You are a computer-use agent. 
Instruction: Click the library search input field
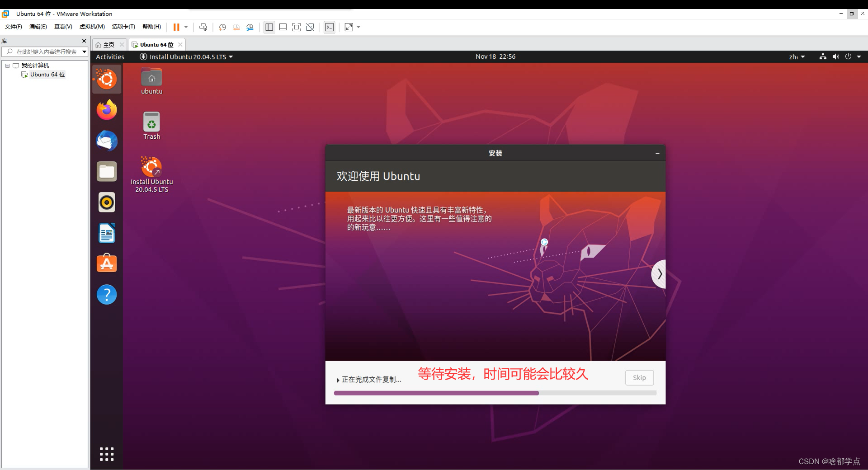point(44,52)
